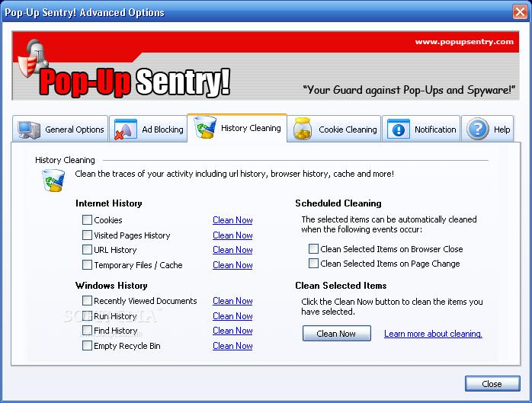Click Clean Now link for Cookies
Screen dimensions: 532x403
click(232, 220)
